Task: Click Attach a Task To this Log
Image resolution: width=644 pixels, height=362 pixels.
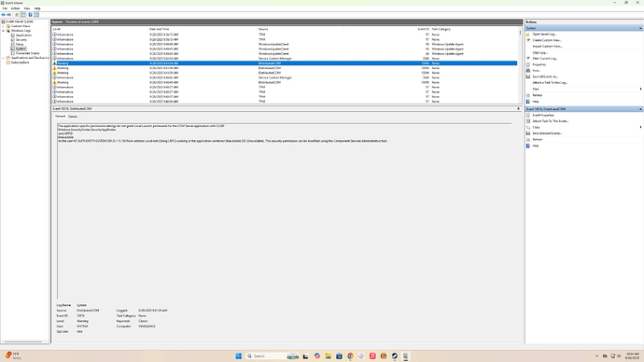Action: click(x=550, y=82)
